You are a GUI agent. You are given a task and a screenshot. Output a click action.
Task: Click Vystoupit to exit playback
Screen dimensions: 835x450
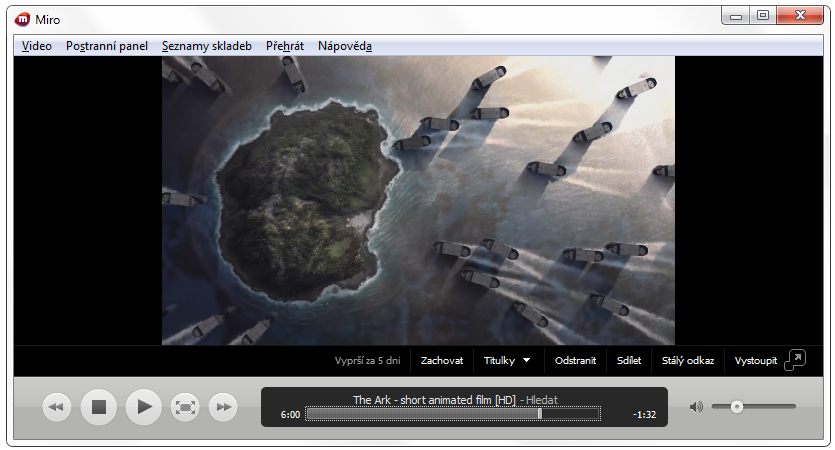click(x=756, y=361)
